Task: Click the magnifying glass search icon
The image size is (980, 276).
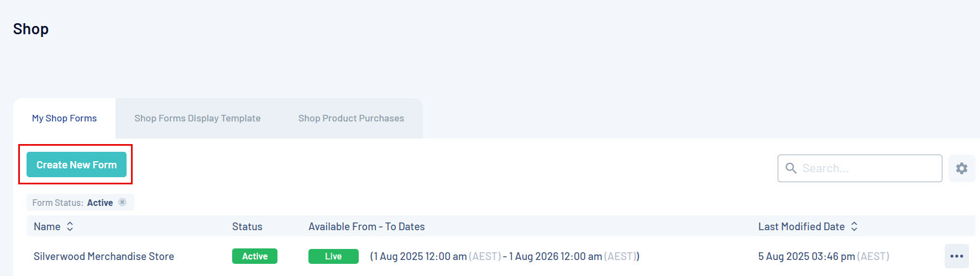Action: [791, 168]
